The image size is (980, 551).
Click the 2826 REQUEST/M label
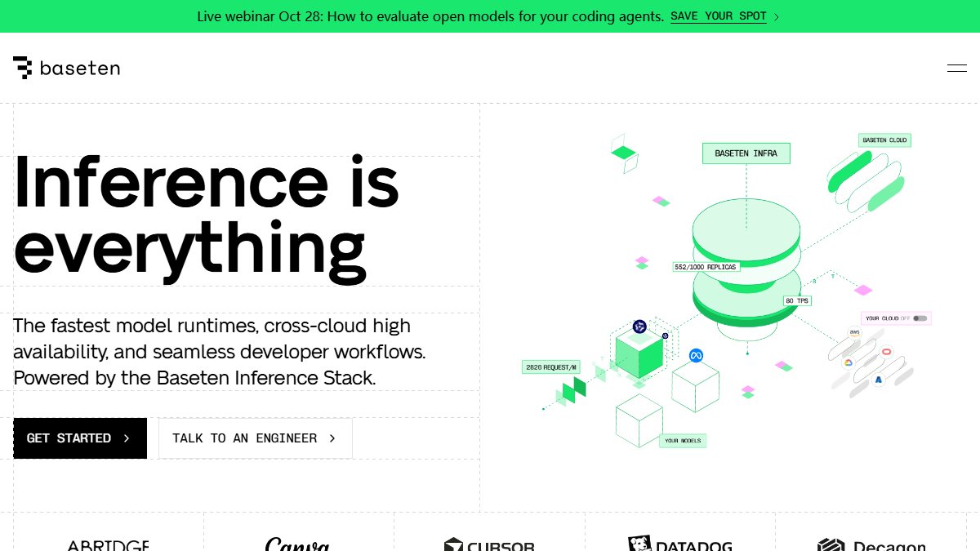click(x=552, y=367)
